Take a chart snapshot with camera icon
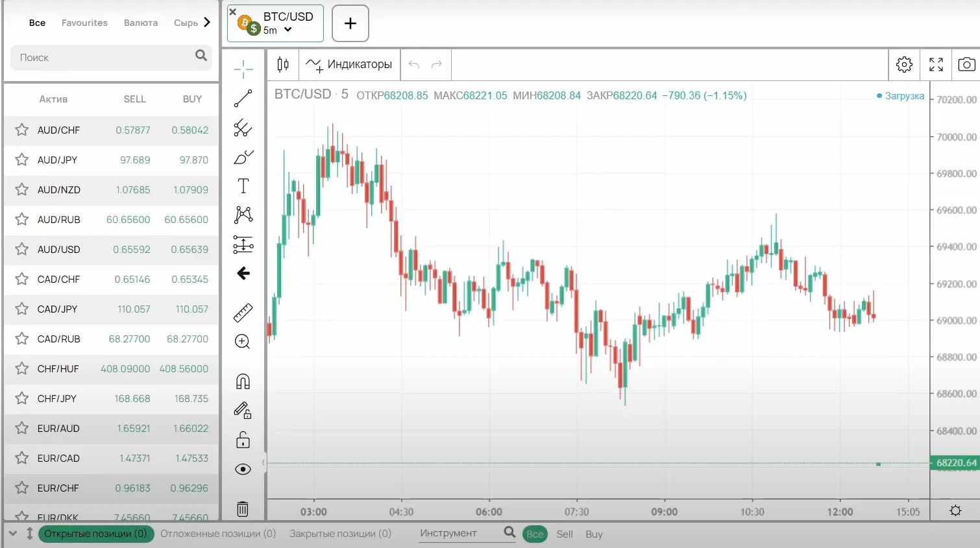Screen dimensions: 980x548 tap(966, 64)
